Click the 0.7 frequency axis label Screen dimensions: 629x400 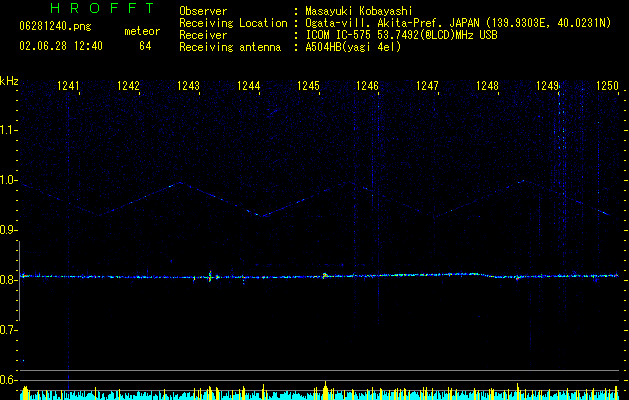click(x=8, y=330)
